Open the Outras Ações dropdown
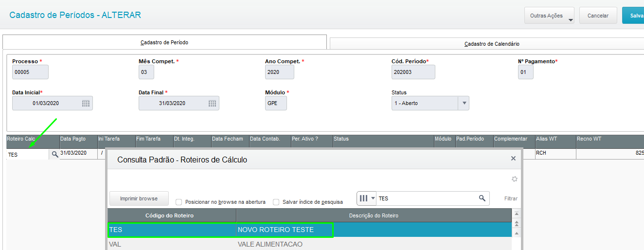The height and width of the screenshot is (250, 644). pyautogui.click(x=549, y=16)
